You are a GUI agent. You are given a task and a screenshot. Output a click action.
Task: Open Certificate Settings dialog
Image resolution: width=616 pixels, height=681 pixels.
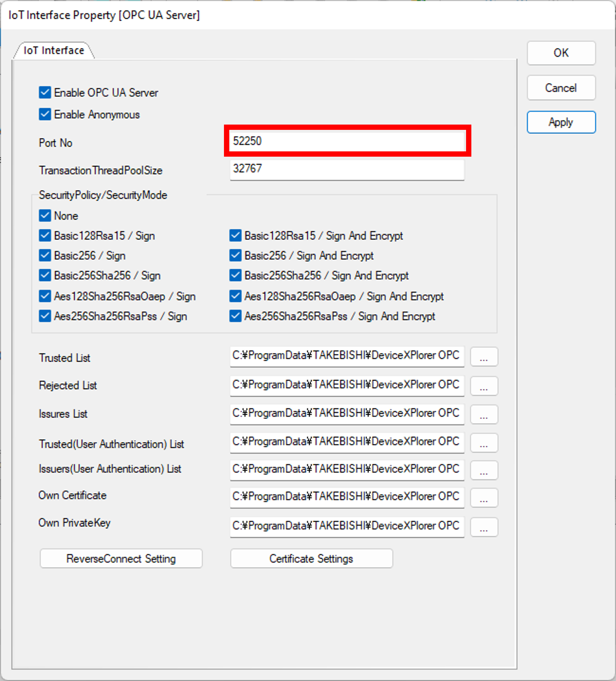311,559
